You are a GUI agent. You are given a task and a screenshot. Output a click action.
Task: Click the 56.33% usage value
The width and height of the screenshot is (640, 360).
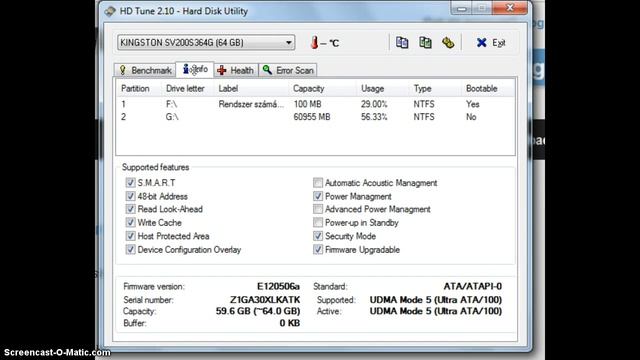click(374, 117)
